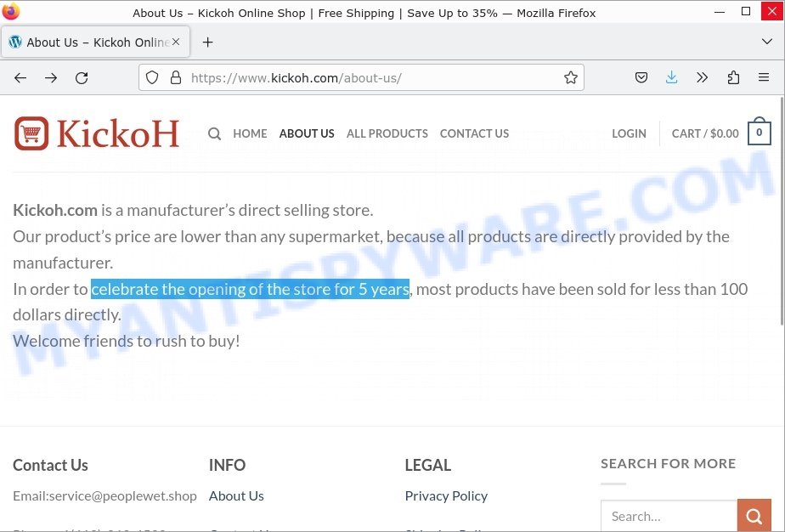Open CONTACT US menu item
Screen dimensions: 785x532
[x=475, y=133]
